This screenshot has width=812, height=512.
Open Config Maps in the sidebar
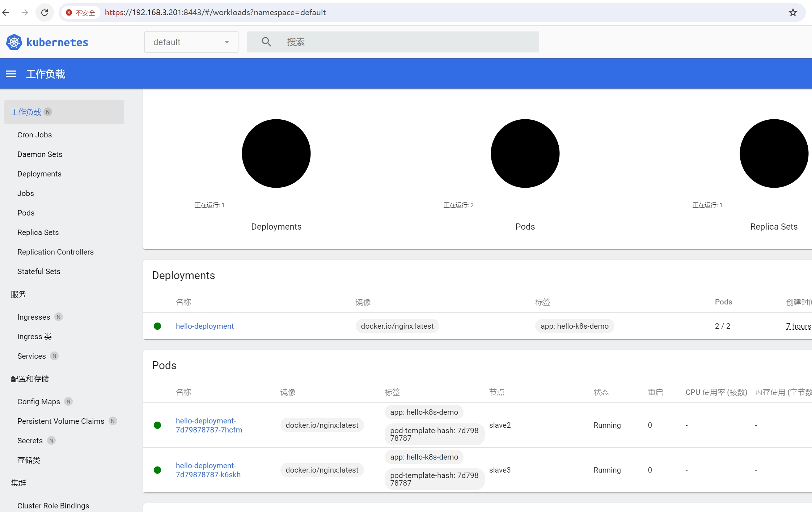point(39,402)
